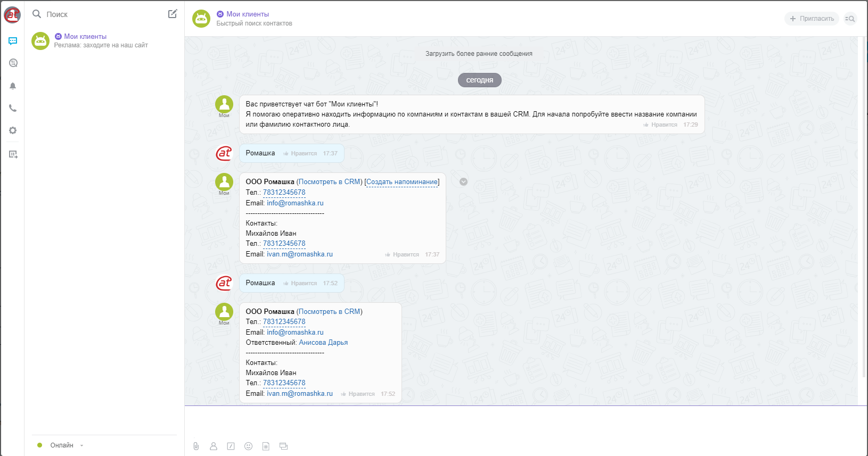Open settings gear in left sidebar
868x456 pixels.
coord(13,130)
